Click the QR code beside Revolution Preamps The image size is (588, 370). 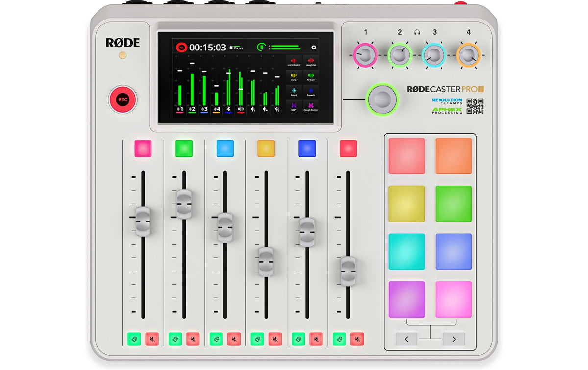[475, 106]
